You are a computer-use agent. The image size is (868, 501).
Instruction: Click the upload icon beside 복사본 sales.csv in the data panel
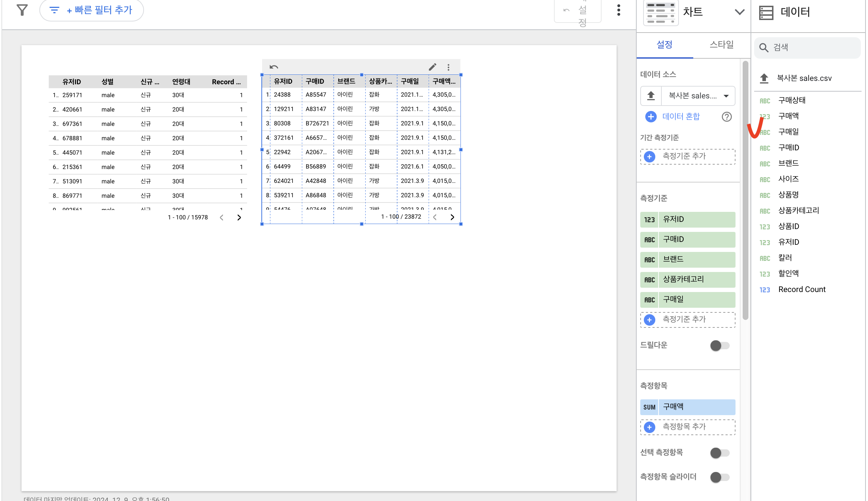pos(764,78)
